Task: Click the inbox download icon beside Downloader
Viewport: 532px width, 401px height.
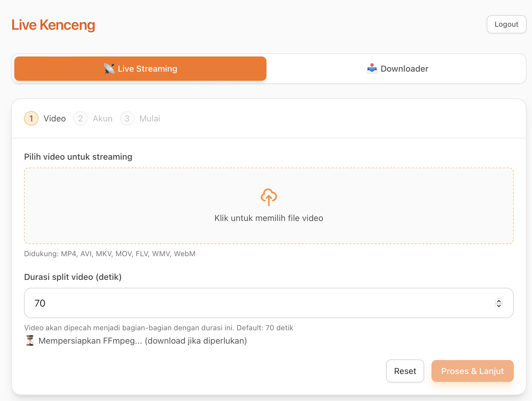Action: click(x=372, y=69)
